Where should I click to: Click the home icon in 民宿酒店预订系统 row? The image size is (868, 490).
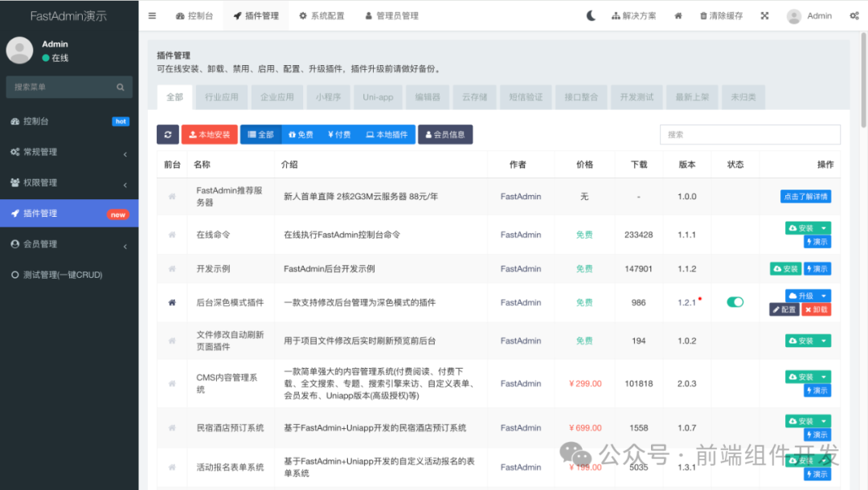click(172, 428)
